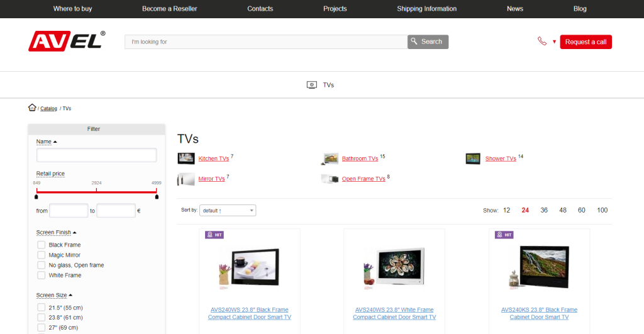This screenshot has width=644, height=334.
Task: Open AVS240WS Black Frame product image
Action: point(249,267)
